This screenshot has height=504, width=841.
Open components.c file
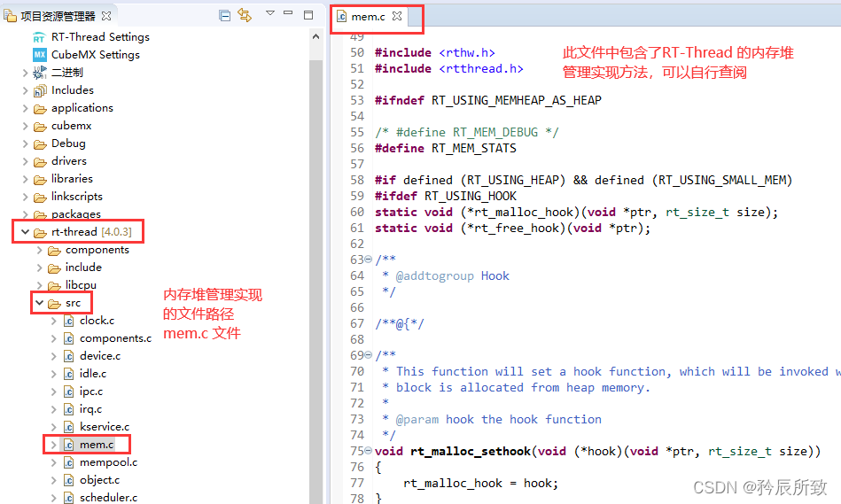pos(115,338)
